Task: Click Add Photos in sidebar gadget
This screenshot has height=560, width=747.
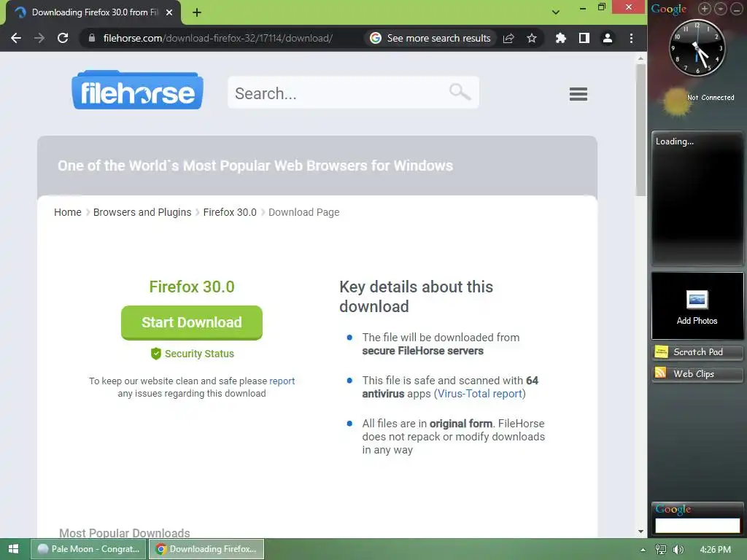Action: [x=697, y=307]
